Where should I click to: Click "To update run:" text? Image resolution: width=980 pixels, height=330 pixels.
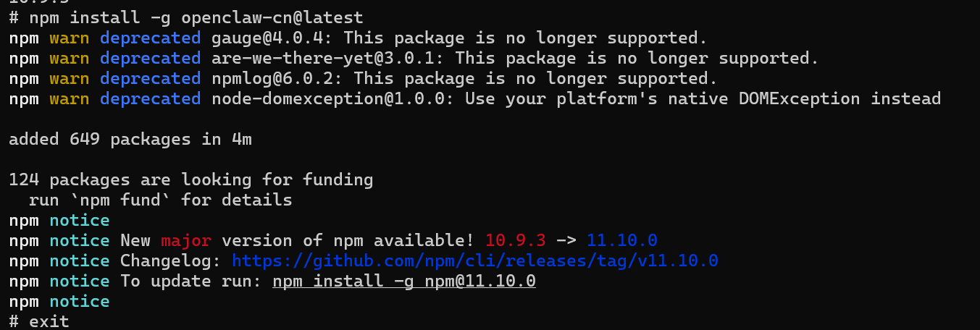tap(190, 281)
